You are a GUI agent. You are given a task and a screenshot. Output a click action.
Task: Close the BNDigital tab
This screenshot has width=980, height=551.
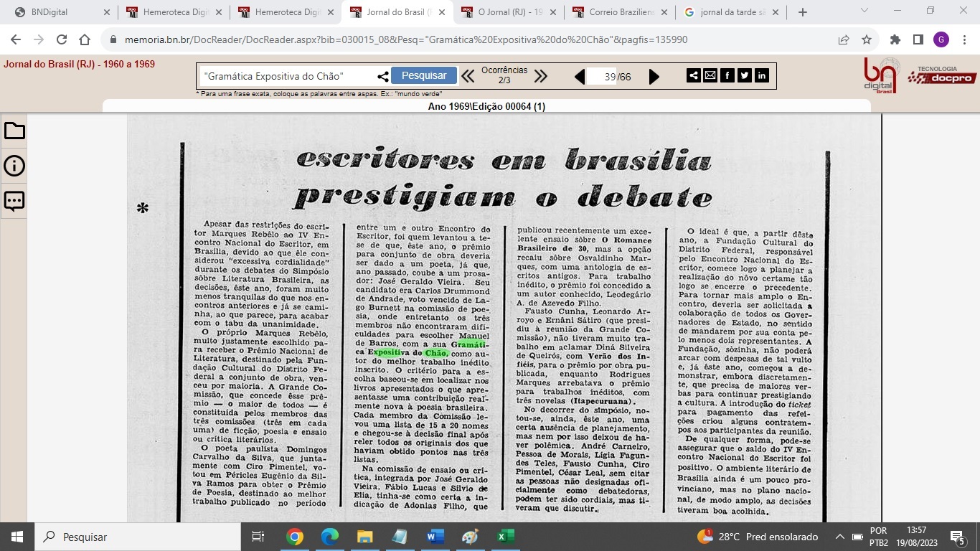pos(107,12)
